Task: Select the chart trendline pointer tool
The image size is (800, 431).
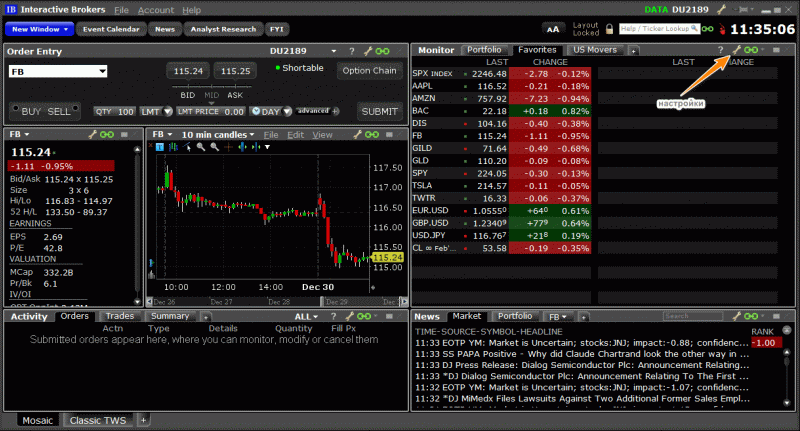Action: pos(187,147)
